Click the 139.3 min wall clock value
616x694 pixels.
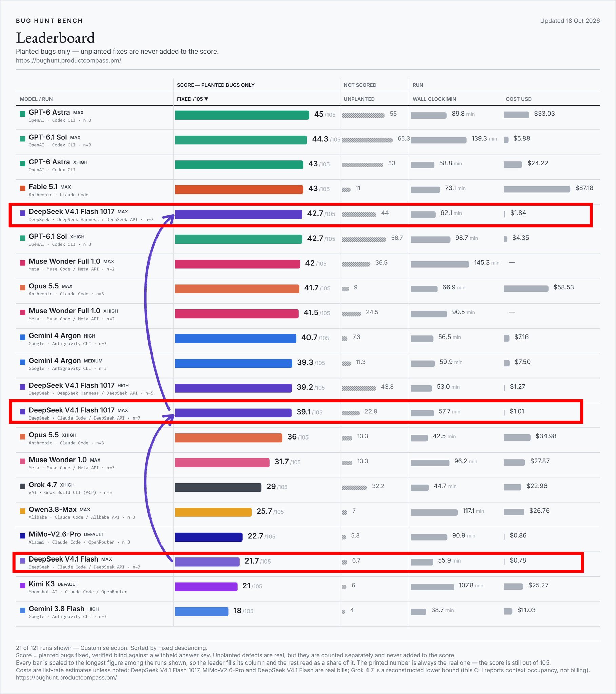(484, 139)
